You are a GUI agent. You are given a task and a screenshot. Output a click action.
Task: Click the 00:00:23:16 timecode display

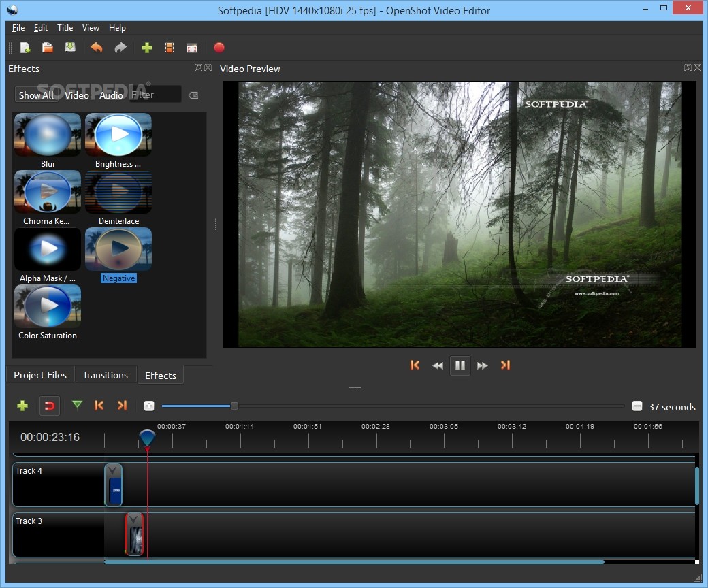coord(50,437)
